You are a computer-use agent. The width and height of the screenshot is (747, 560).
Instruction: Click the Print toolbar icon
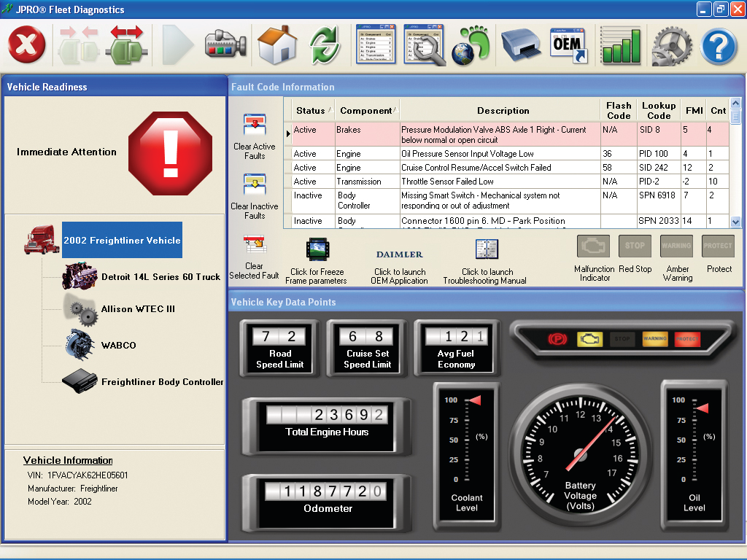pyautogui.click(x=519, y=45)
